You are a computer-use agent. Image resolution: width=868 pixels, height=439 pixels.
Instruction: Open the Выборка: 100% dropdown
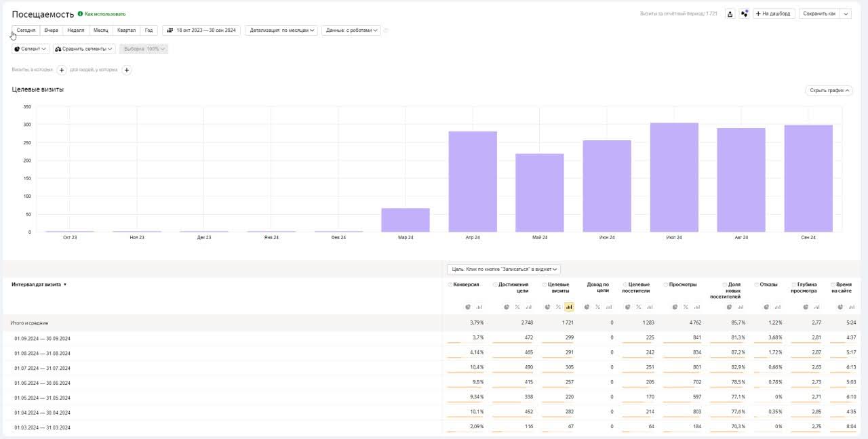pos(144,49)
